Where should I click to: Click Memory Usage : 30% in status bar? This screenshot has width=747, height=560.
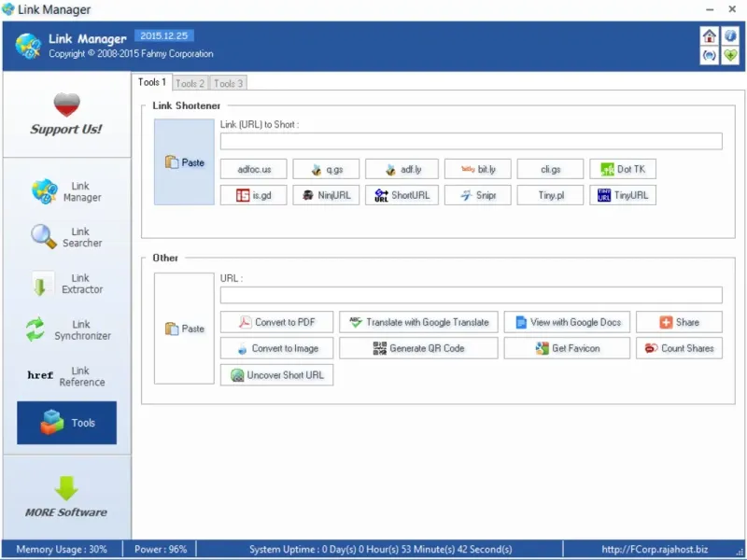coord(62,549)
